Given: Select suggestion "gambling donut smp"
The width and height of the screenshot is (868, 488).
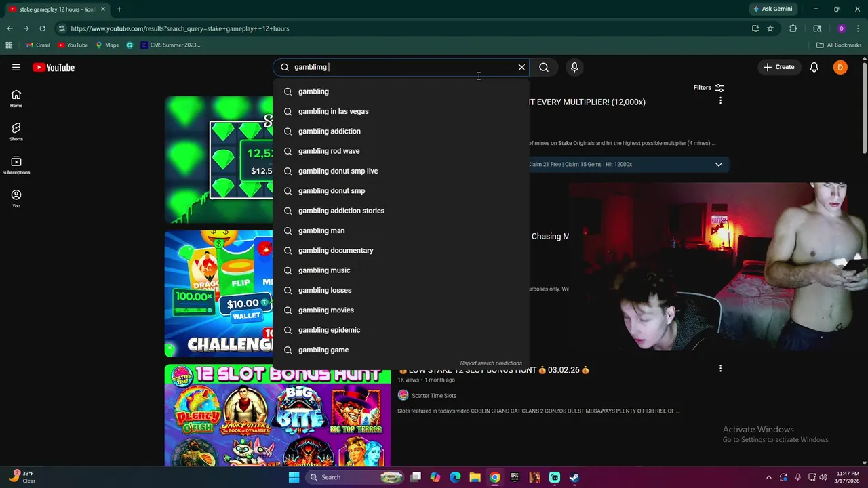Looking at the screenshot, I should pos(401,190).
